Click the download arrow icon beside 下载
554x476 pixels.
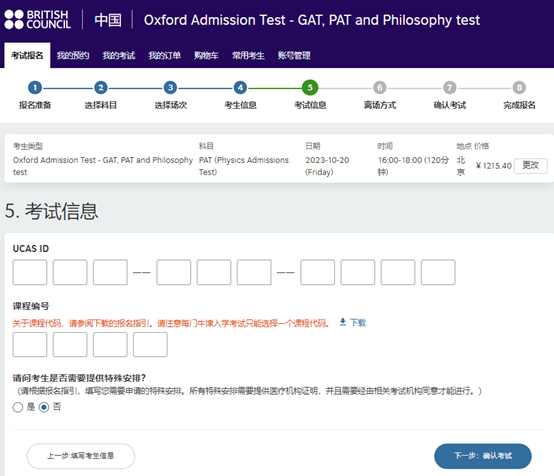pyautogui.click(x=342, y=322)
